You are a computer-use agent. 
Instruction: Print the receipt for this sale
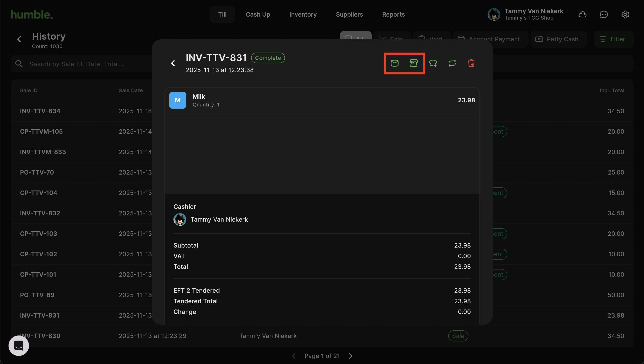(x=414, y=63)
